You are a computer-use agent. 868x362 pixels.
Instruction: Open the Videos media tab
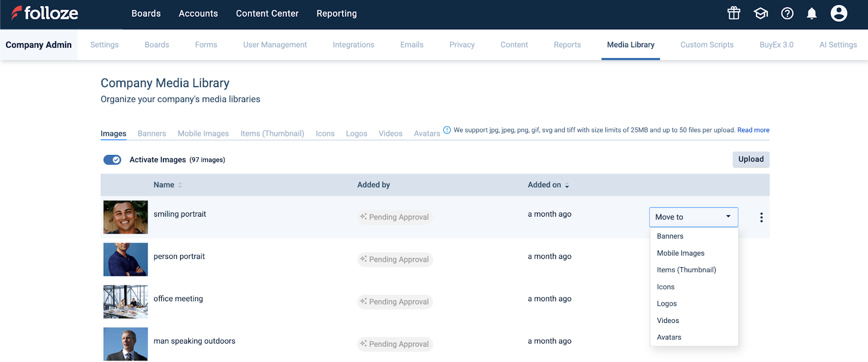coord(390,134)
